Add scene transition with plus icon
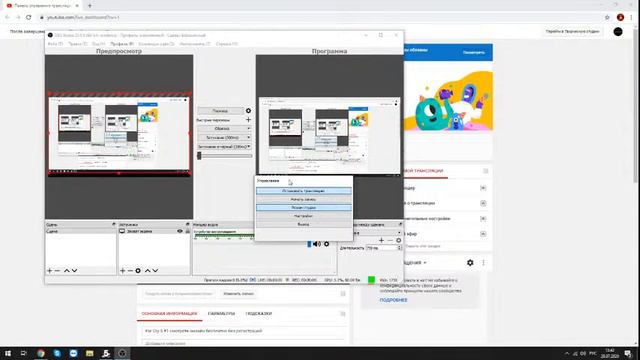 pyautogui.click(x=381, y=240)
